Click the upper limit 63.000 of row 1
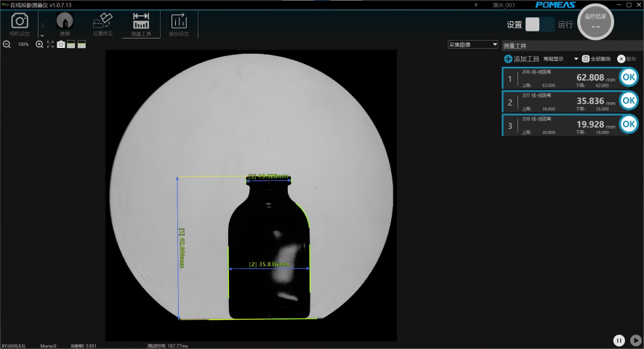 548,86
